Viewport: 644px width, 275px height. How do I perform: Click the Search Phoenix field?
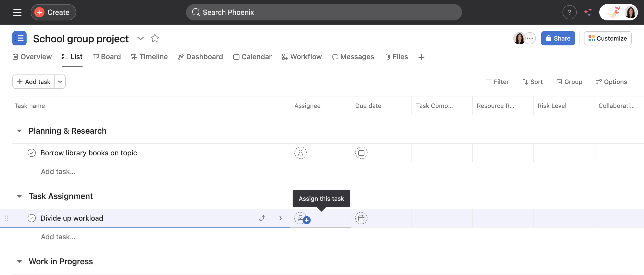[x=324, y=12]
